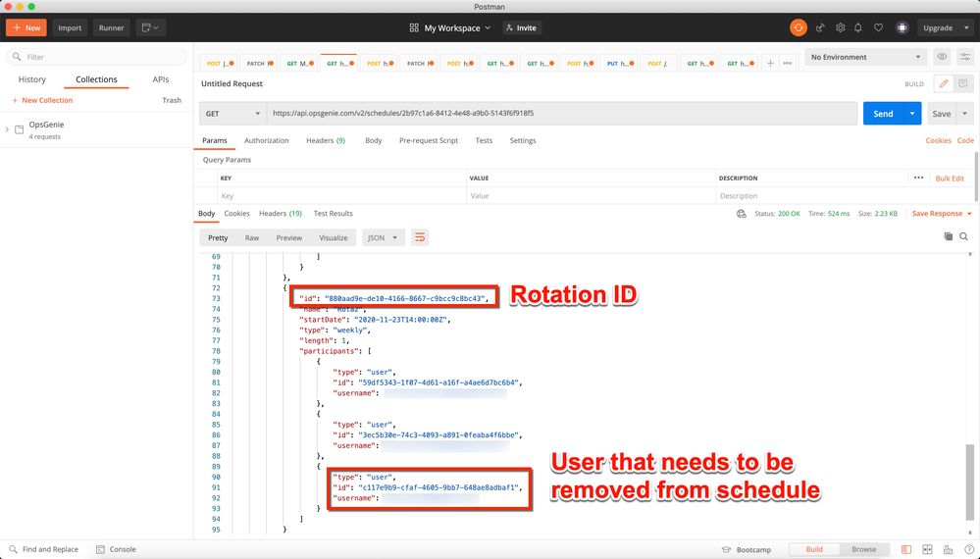Open the Authorization request tab
Screen dimensions: 980x559
[266, 140]
